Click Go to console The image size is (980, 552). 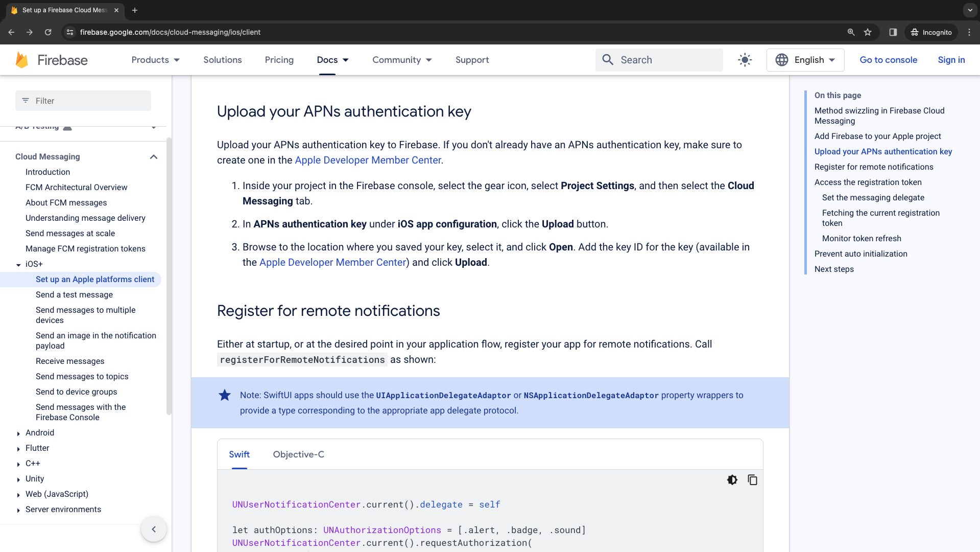888,60
